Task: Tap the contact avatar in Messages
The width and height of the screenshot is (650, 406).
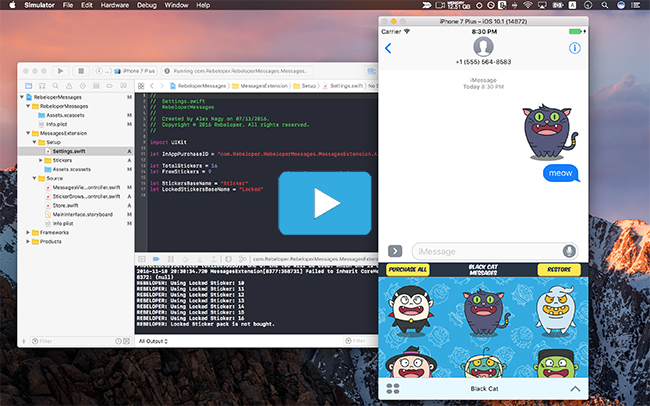Action: [483, 46]
